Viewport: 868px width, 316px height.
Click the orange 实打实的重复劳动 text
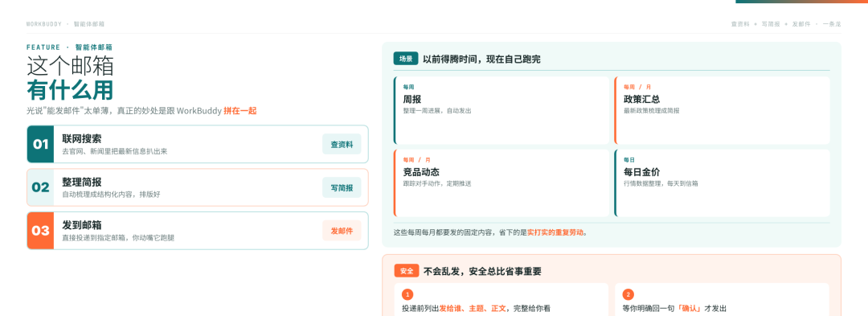click(555, 232)
